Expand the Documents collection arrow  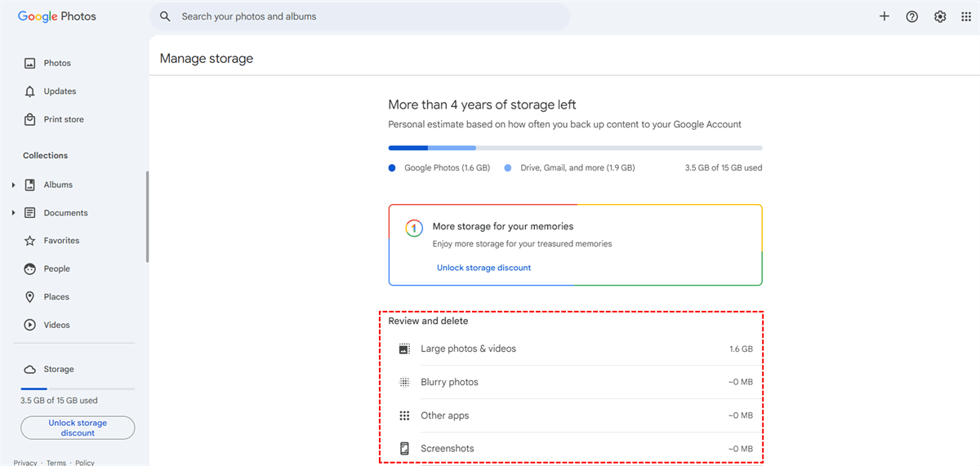coord(14,213)
